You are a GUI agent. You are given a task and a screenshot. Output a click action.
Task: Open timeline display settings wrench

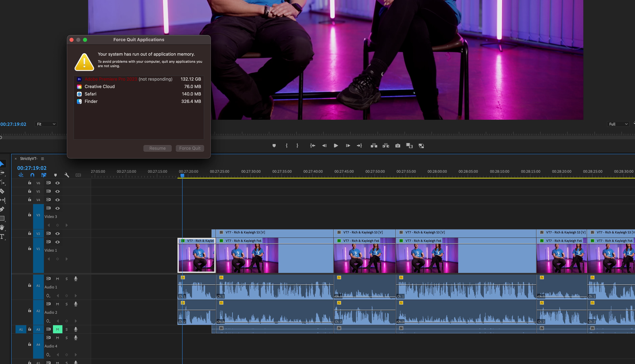[67, 175]
